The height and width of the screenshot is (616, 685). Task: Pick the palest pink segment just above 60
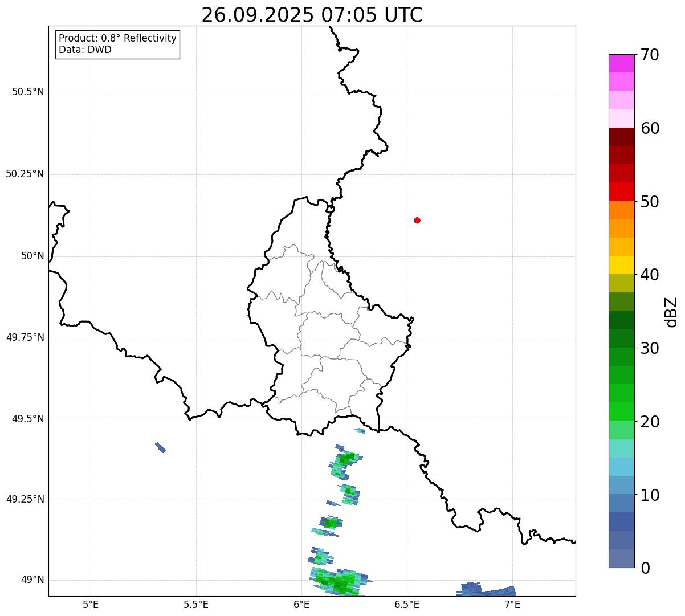[621, 119]
